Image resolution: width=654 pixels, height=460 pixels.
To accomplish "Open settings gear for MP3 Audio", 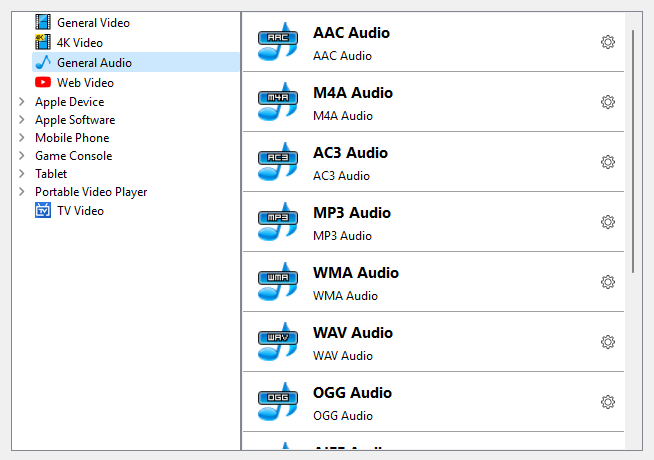I will pyautogui.click(x=608, y=222).
